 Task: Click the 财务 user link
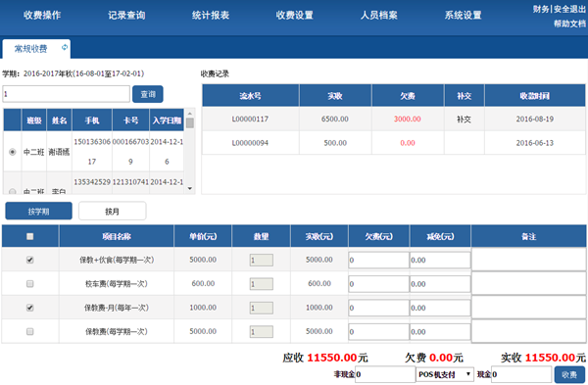541,9
